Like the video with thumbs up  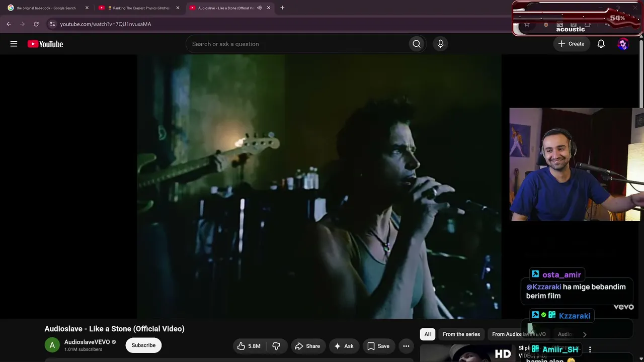[249, 346]
